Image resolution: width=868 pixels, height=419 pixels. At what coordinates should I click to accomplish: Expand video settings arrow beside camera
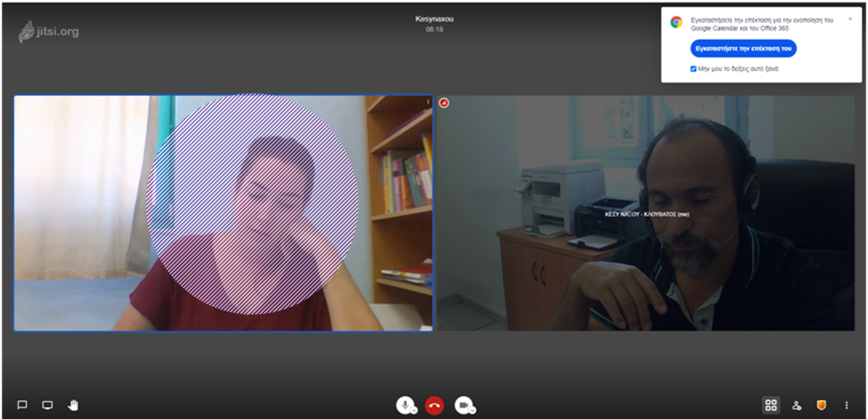pyautogui.click(x=472, y=411)
